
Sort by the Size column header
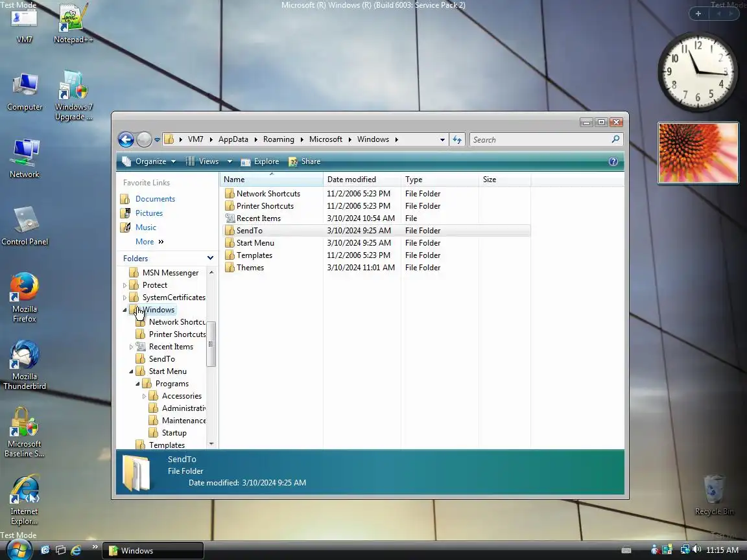tap(504, 180)
